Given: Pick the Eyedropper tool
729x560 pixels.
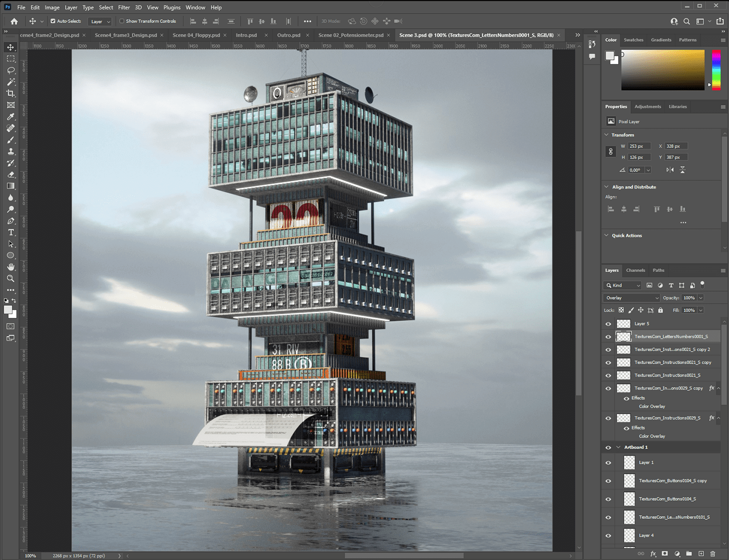Looking at the screenshot, I should tap(10, 117).
